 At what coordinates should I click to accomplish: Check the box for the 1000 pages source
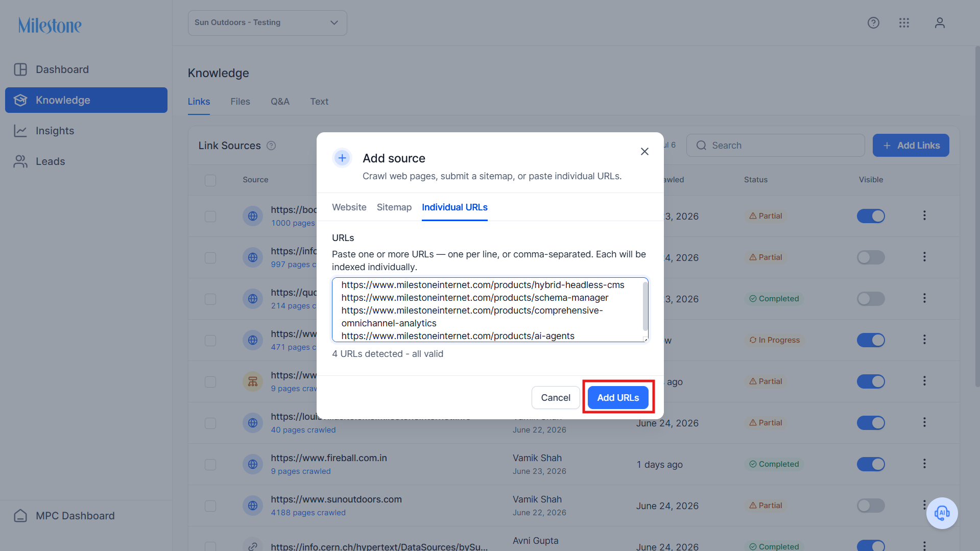pyautogui.click(x=210, y=217)
